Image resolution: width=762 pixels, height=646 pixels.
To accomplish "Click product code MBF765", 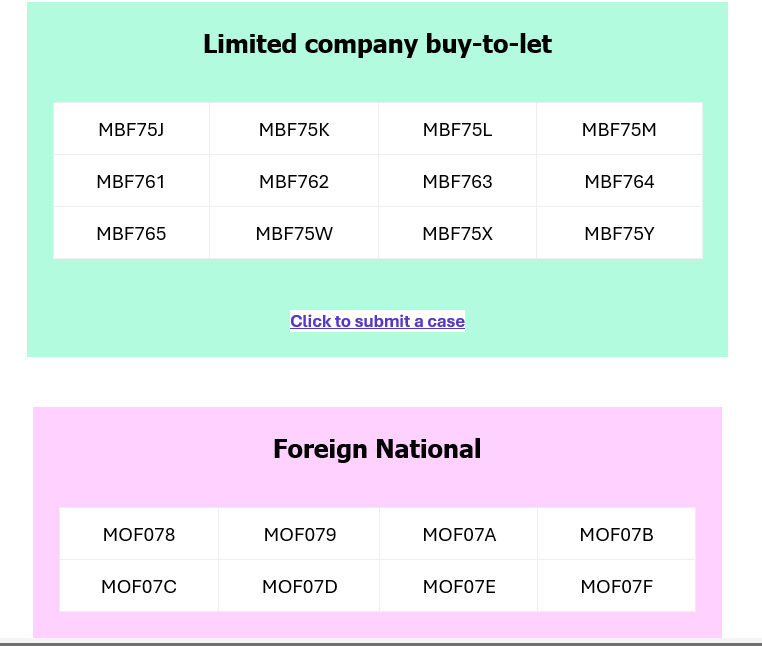I will coord(131,233).
